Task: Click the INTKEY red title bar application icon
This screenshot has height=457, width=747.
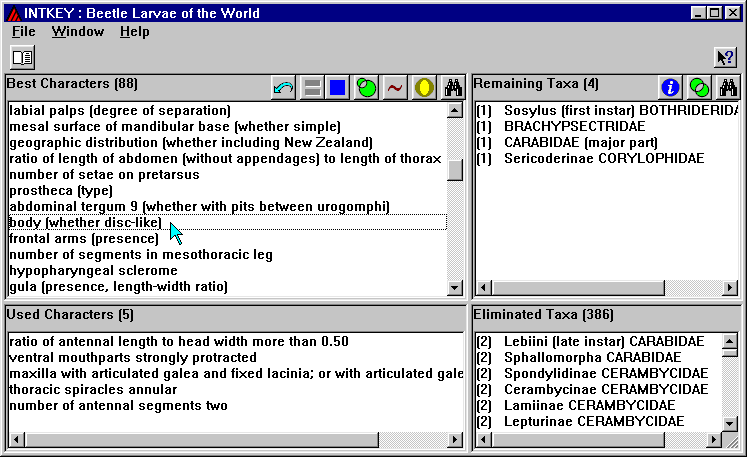Action: point(14,13)
